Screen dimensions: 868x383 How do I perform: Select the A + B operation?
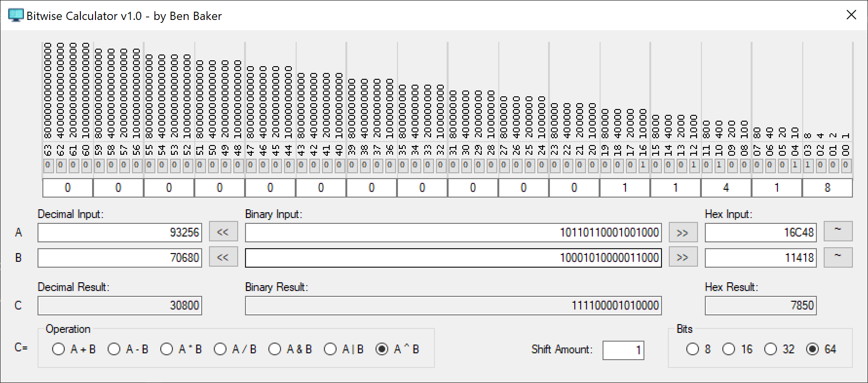click(x=74, y=349)
